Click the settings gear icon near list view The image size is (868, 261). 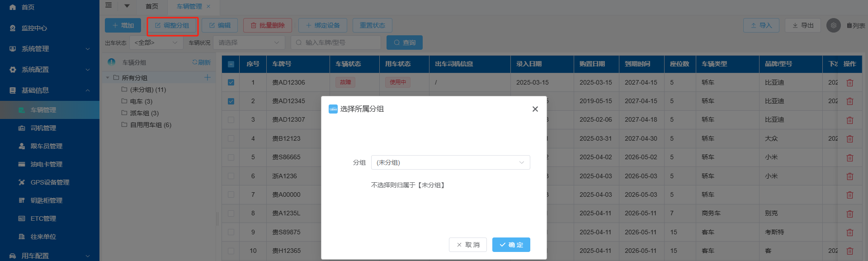click(x=833, y=25)
